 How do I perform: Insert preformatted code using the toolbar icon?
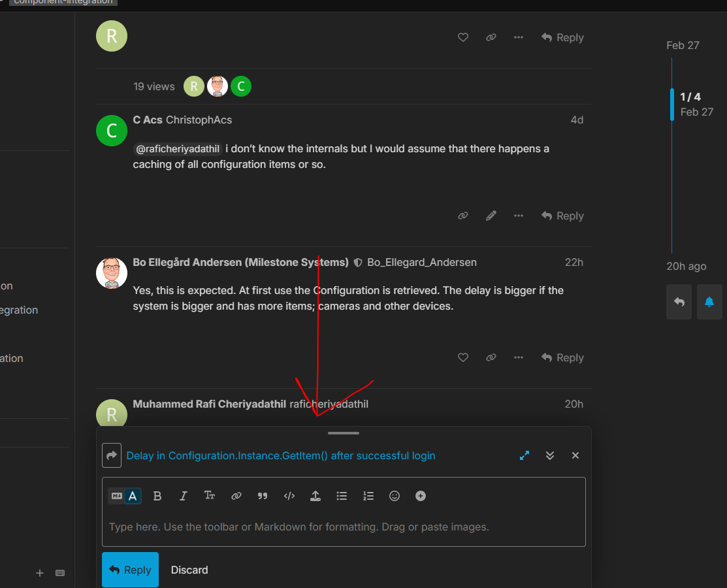click(289, 496)
